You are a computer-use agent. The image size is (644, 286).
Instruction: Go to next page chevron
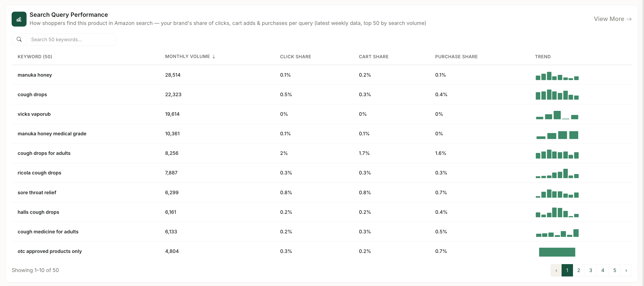pos(626,270)
